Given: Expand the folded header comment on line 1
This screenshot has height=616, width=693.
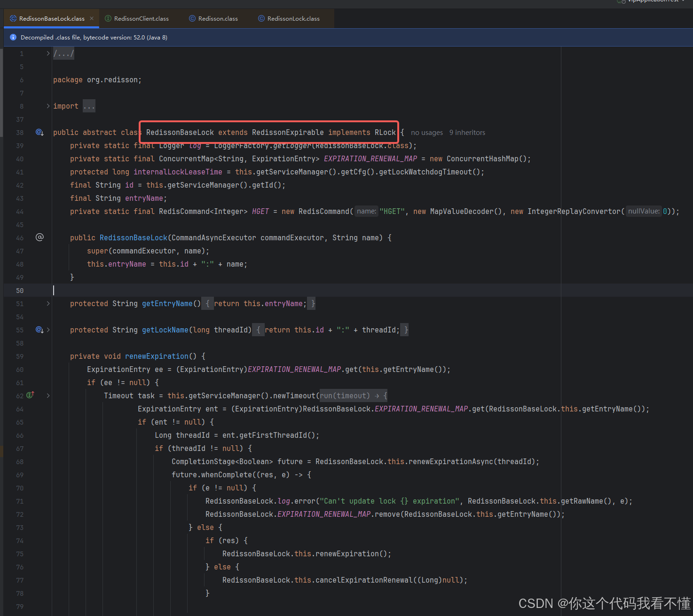Looking at the screenshot, I should [48, 54].
